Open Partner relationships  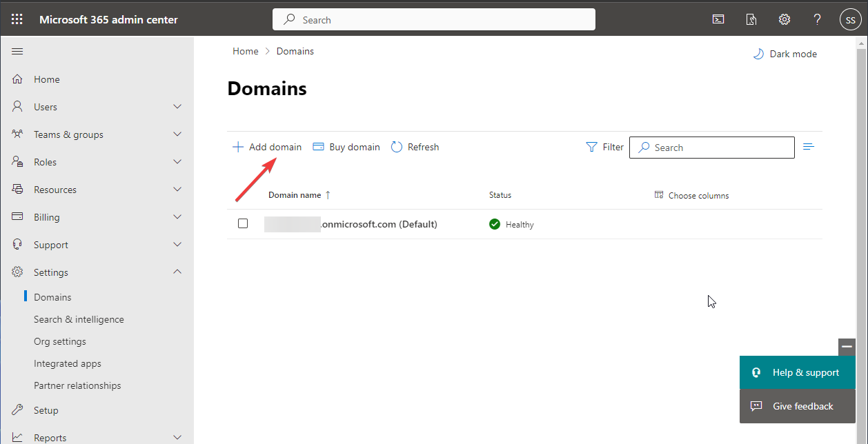(x=77, y=385)
